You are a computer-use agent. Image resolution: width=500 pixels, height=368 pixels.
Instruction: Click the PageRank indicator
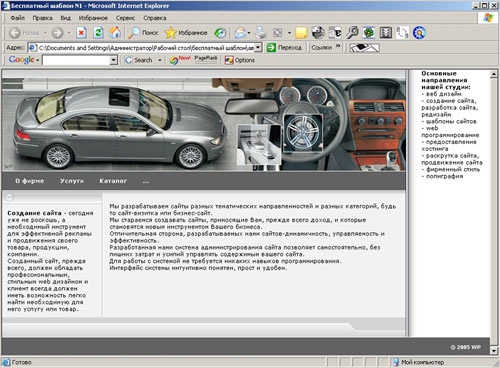point(206,59)
